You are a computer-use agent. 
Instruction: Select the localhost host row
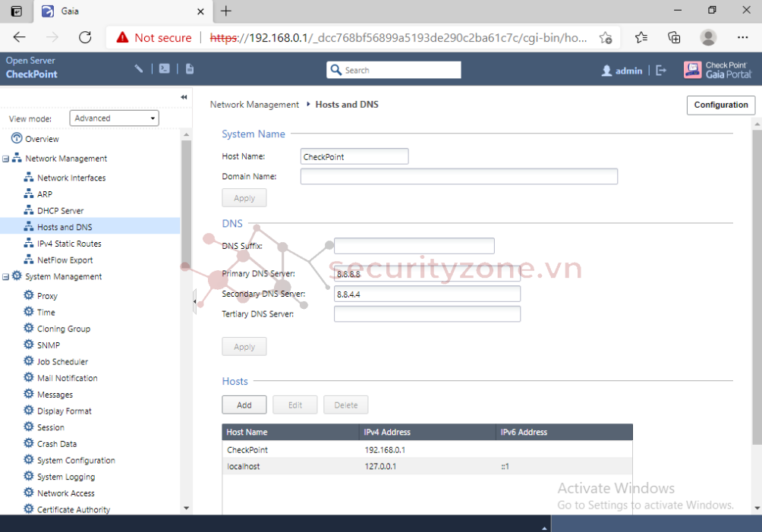[x=427, y=467]
